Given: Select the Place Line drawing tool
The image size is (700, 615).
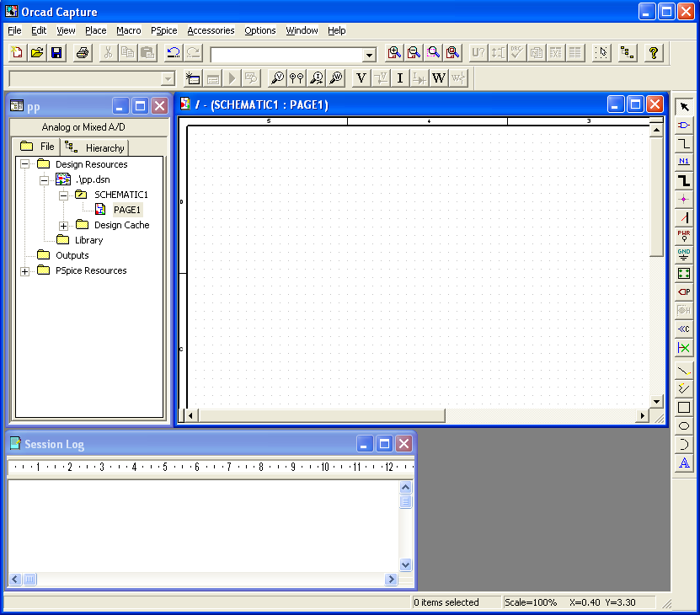Looking at the screenshot, I should pyautogui.click(x=684, y=371).
